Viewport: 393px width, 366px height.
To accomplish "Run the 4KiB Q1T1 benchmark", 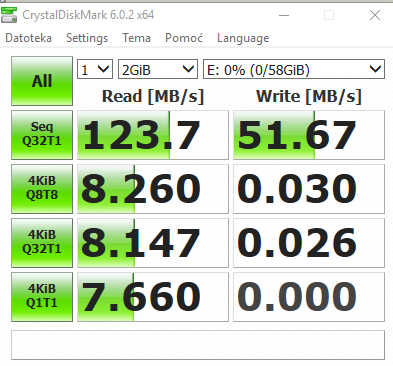I will coord(42,297).
